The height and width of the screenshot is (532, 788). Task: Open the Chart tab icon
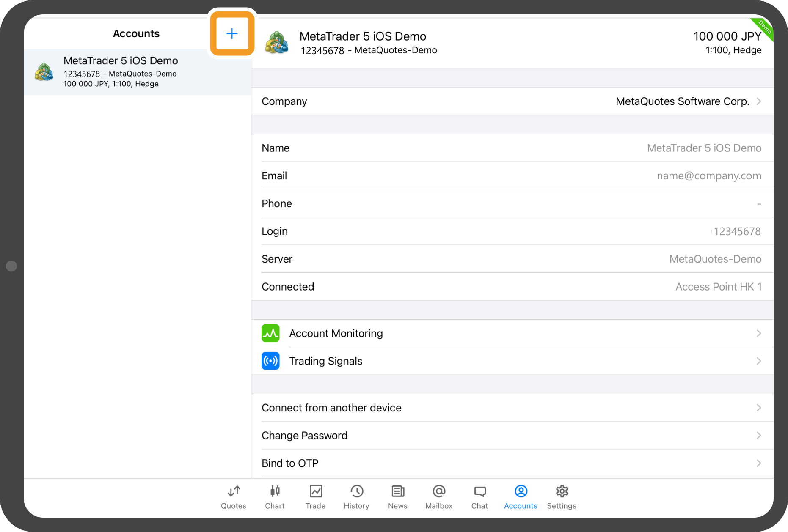click(x=275, y=491)
